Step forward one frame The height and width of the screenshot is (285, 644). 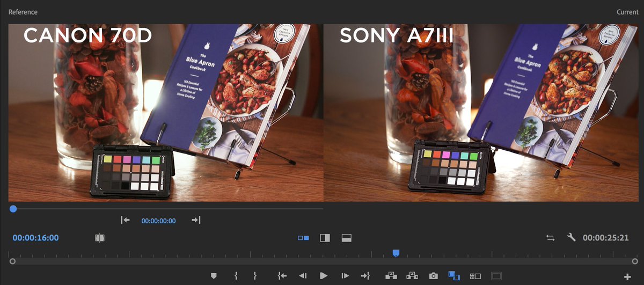(x=345, y=275)
